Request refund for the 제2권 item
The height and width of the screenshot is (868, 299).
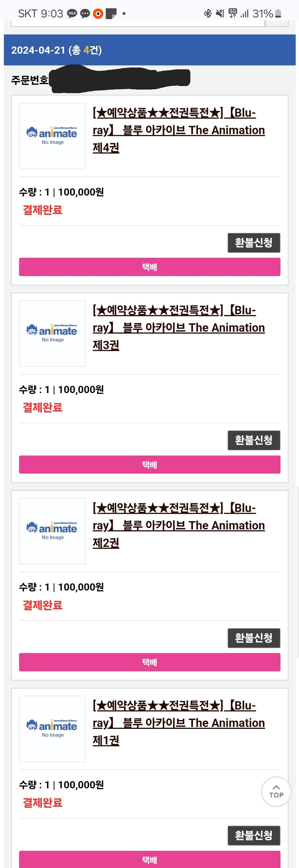[253, 638]
